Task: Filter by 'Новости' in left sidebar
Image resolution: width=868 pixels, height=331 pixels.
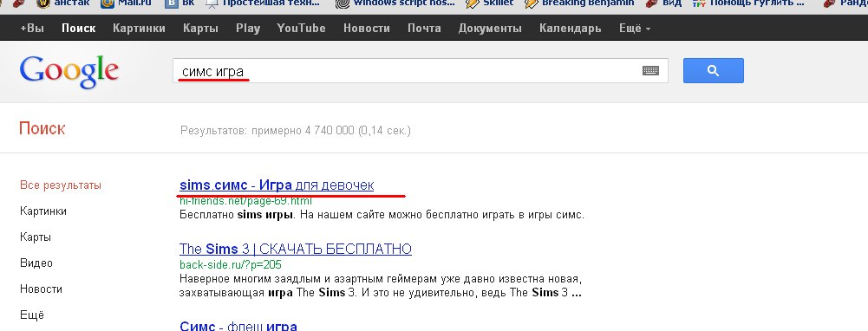Action: (x=41, y=289)
